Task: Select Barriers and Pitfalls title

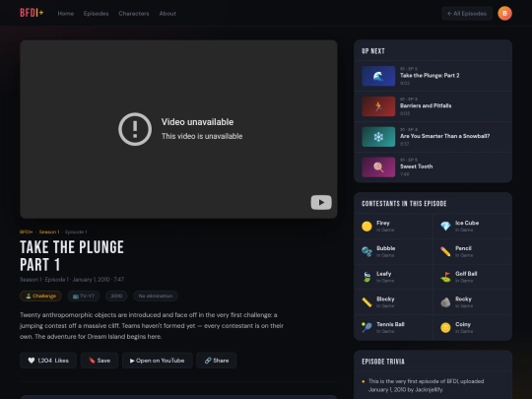Action: tap(426, 105)
